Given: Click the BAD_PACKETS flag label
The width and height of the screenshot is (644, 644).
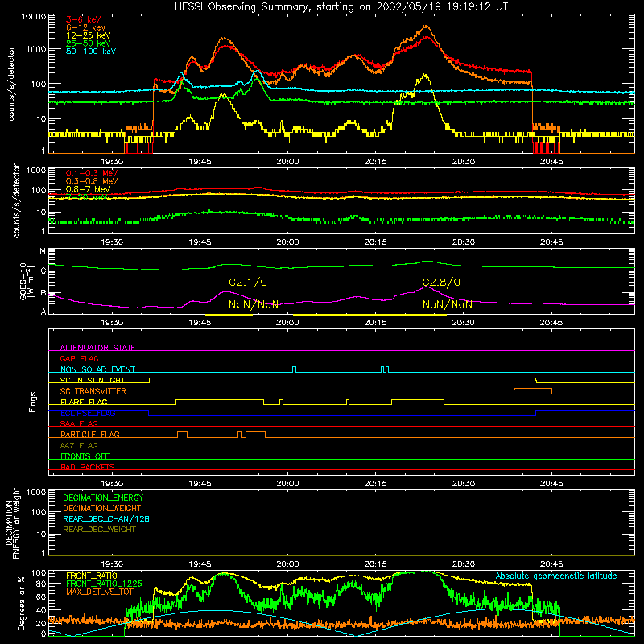Looking at the screenshot, I should (88, 468).
